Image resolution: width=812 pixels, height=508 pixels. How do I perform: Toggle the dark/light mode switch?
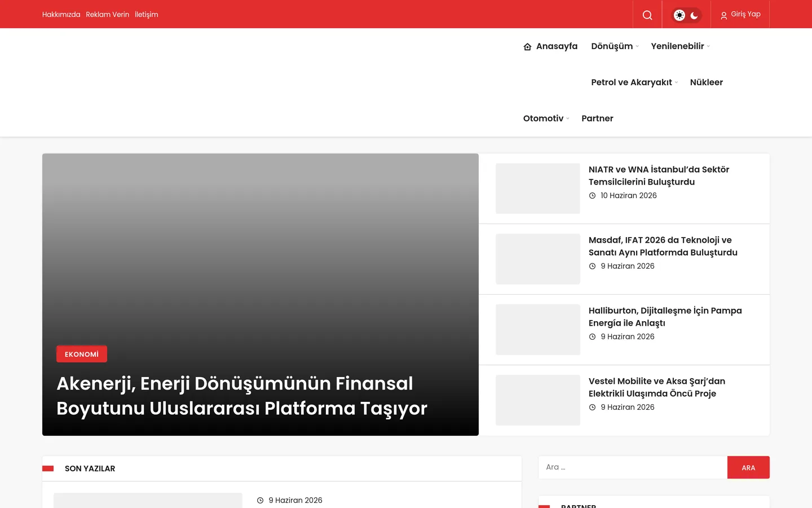tap(687, 15)
